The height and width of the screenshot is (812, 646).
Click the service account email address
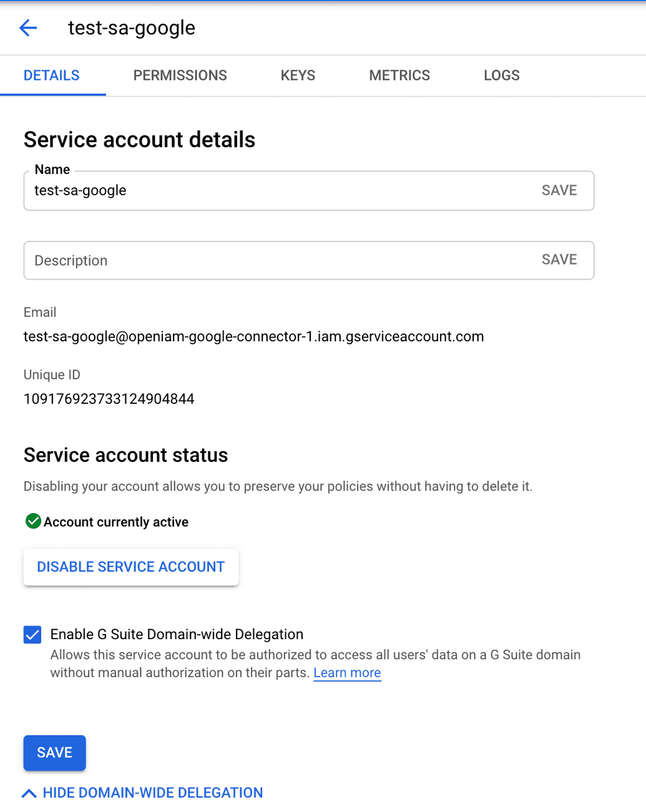(253, 336)
